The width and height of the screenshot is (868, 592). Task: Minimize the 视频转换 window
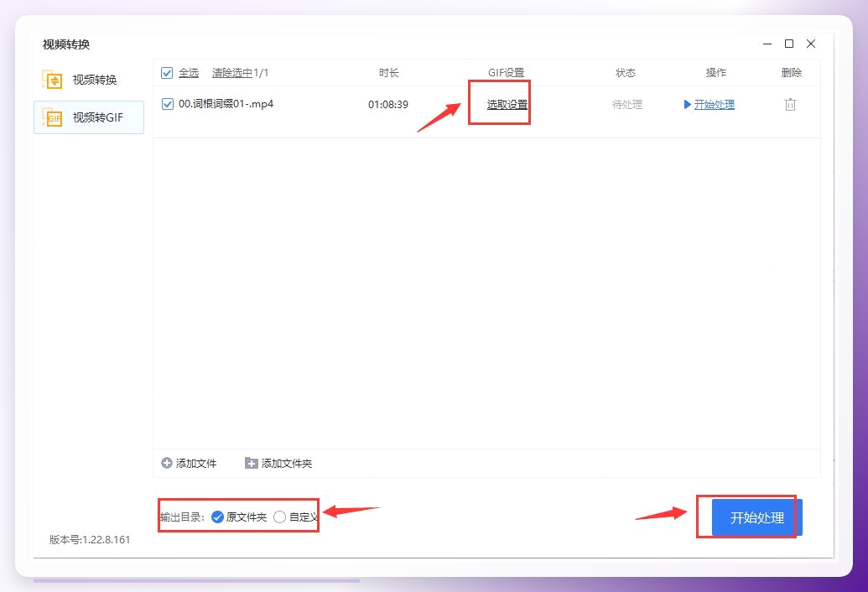click(767, 44)
